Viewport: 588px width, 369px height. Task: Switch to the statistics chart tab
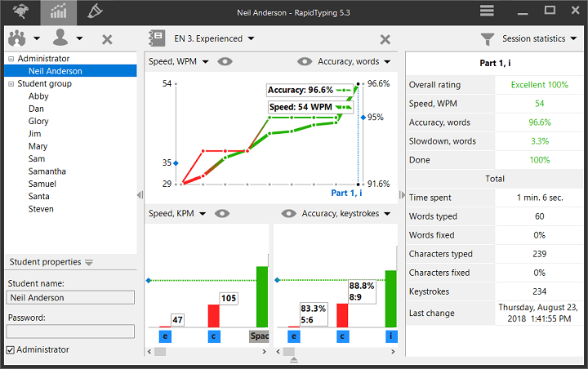[58, 11]
